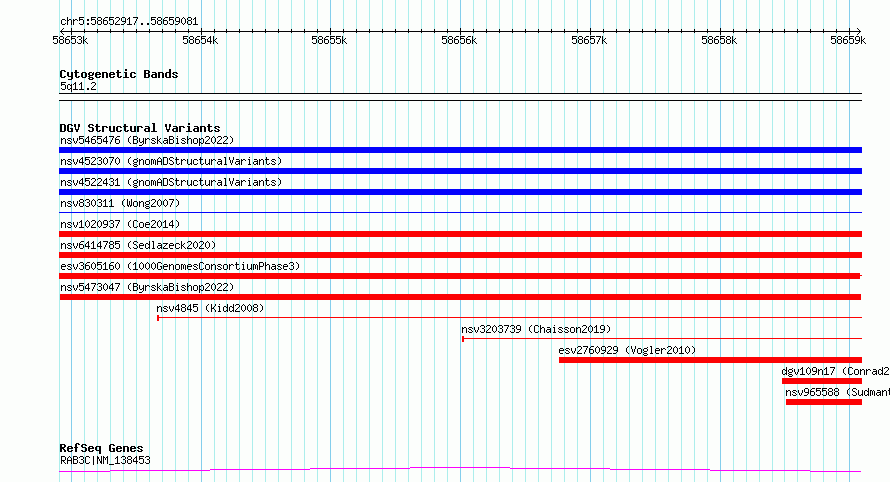Image resolution: width=890 pixels, height=482 pixels.
Task: Open nsv1020937 (Coe2014) variant label
Action: coord(120,224)
